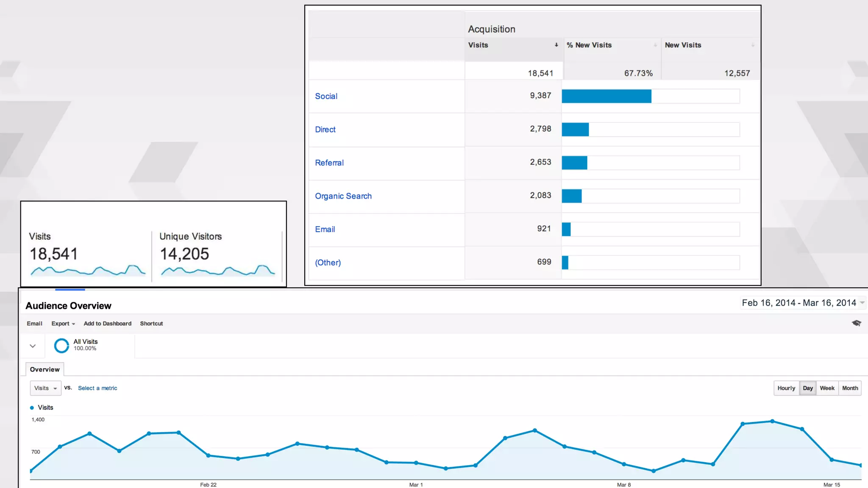Screen dimensions: 868x488
Task: Click the highest peak point on graph
Action: [772, 421]
